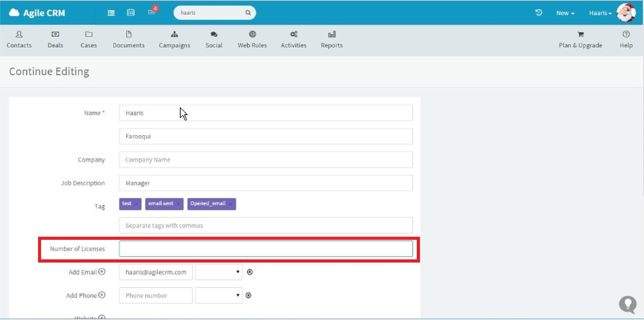Click the Santa avatar picture

click(626, 13)
